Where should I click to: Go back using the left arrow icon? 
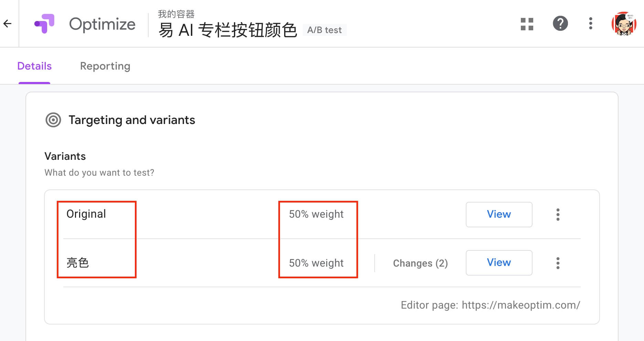tap(8, 23)
